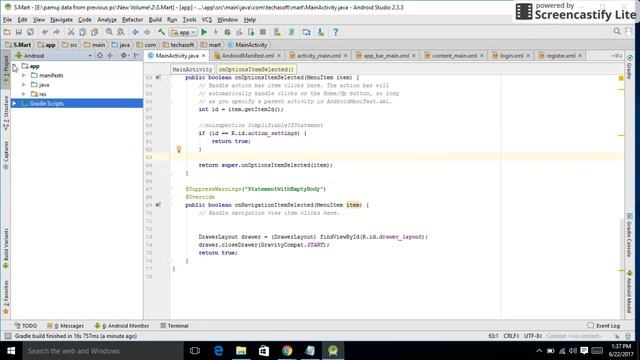
Task: Close the register.xml tab
Action: click(x=580, y=56)
